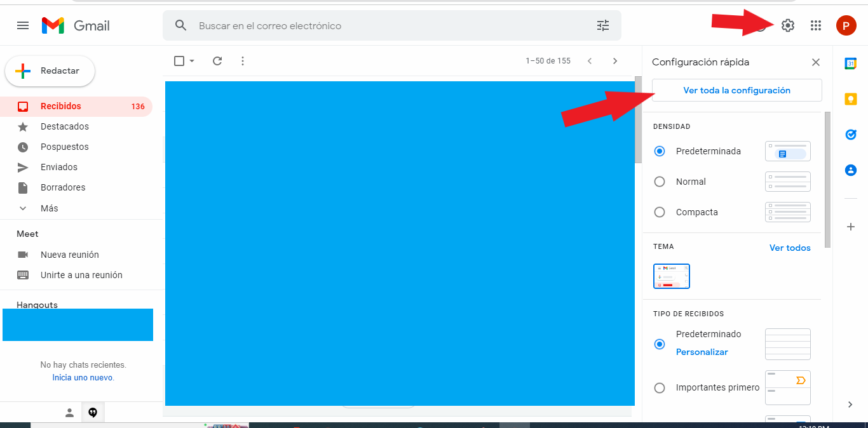Click the current theme thumbnail
This screenshot has width=868, height=428.
point(672,276)
